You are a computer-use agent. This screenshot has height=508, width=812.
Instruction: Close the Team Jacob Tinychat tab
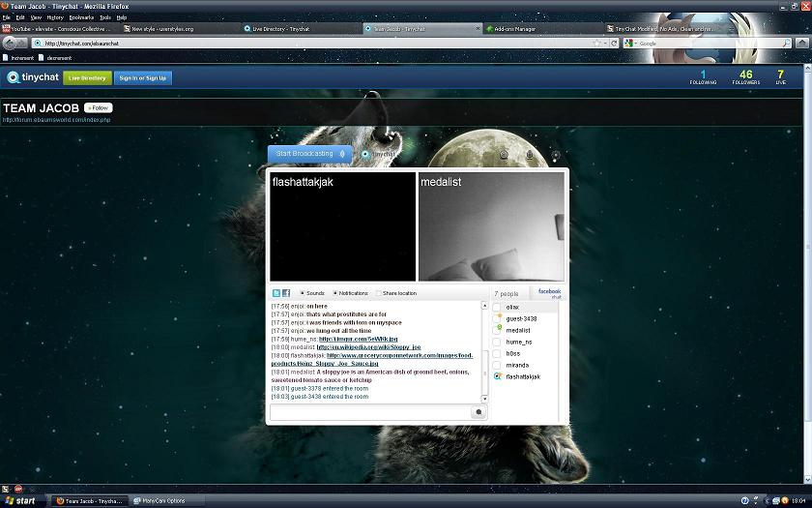click(x=478, y=28)
